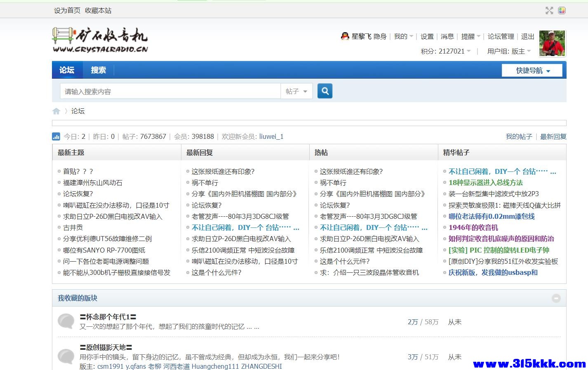Click the search magnifier button
Screen dimensions: 588x370
(325, 91)
